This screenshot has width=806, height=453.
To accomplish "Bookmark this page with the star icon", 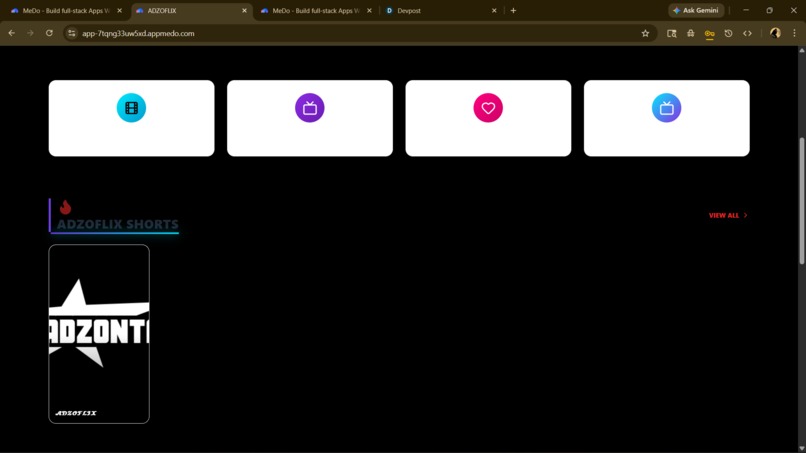I will pos(645,33).
